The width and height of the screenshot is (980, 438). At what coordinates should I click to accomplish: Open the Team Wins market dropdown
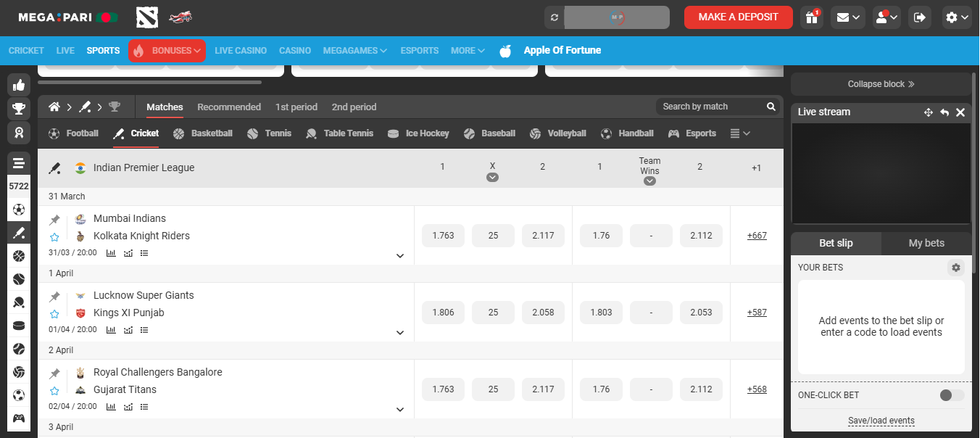[649, 181]
